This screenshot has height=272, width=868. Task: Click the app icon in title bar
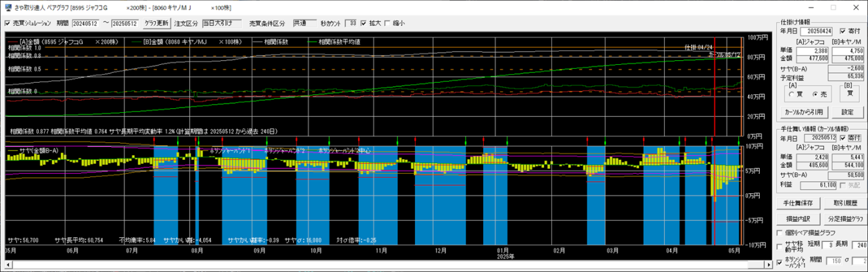(x=7, y=7)
